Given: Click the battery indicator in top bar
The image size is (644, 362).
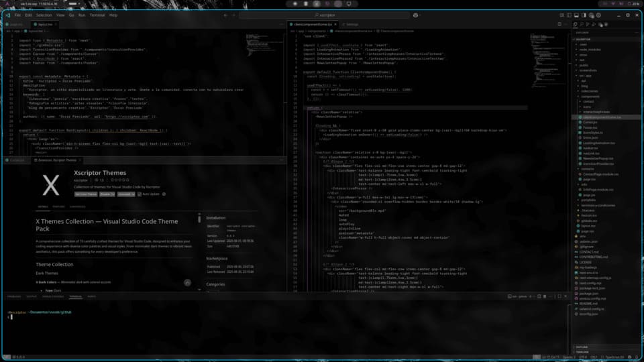Looking at the screenshot, I should [x=634, y=4].
